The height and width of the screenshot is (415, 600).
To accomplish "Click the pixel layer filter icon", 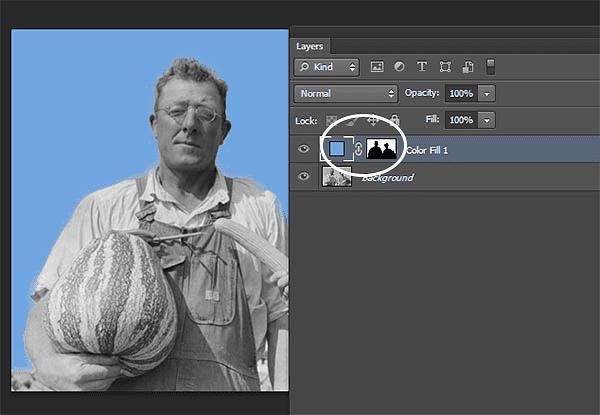I will tap(377, 67).
